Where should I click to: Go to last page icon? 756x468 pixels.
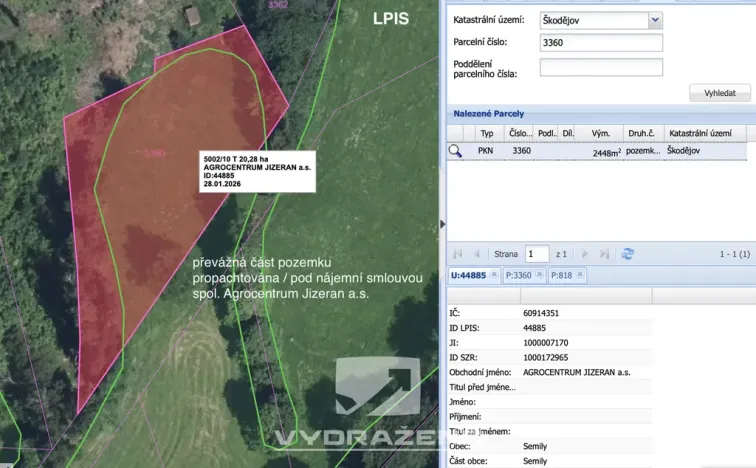pos(604,254)
